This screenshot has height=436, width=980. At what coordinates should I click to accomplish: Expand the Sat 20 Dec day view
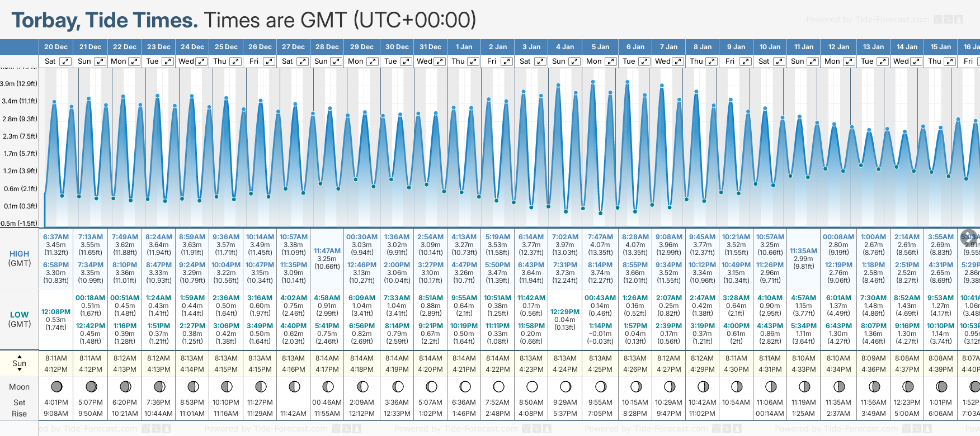coord(65,61)
